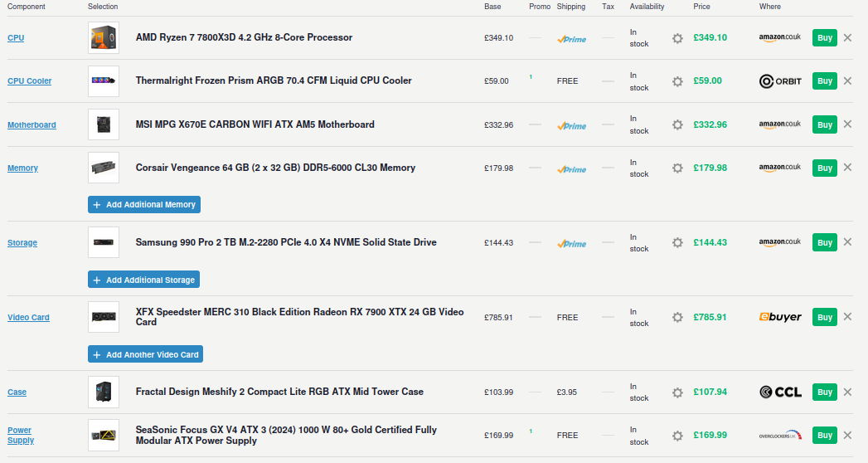Click Add Additional Storage button
Viewport: 868px width, 463px height.
[144, 280]
